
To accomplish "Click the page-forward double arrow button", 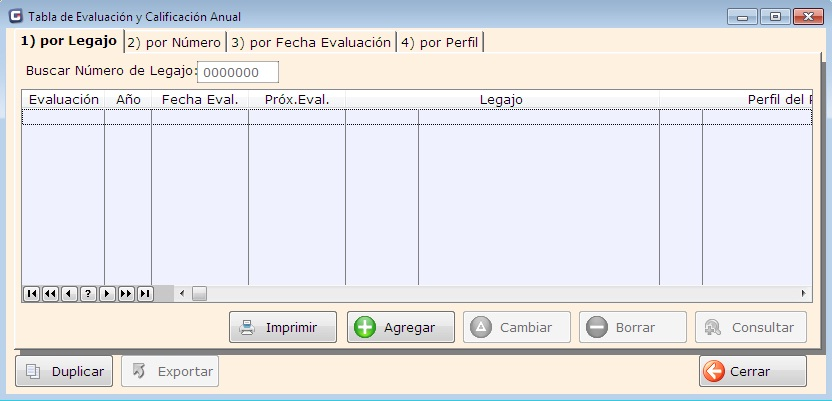I will pyautogui.click(x=126, y=294).
